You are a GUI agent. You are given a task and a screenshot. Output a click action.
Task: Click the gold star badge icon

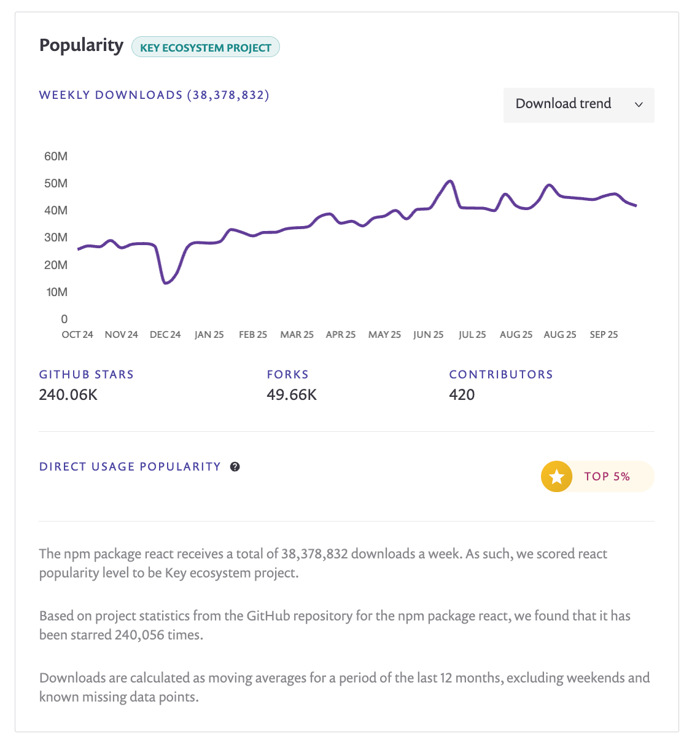(x=556, y=477)
